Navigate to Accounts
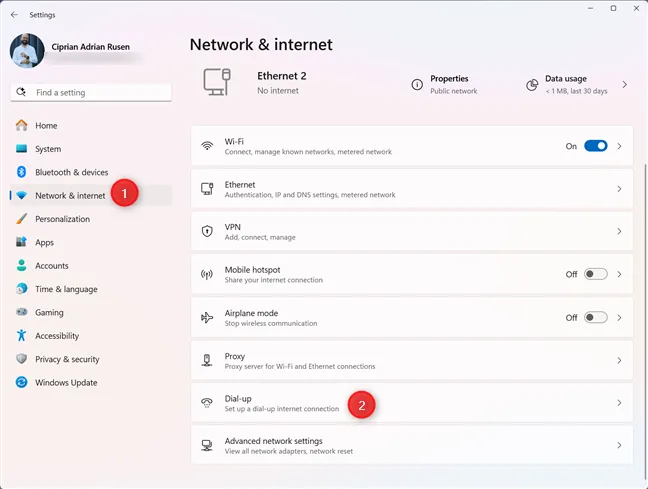Viewport: 648px width, 489px height. coord(91,265)
